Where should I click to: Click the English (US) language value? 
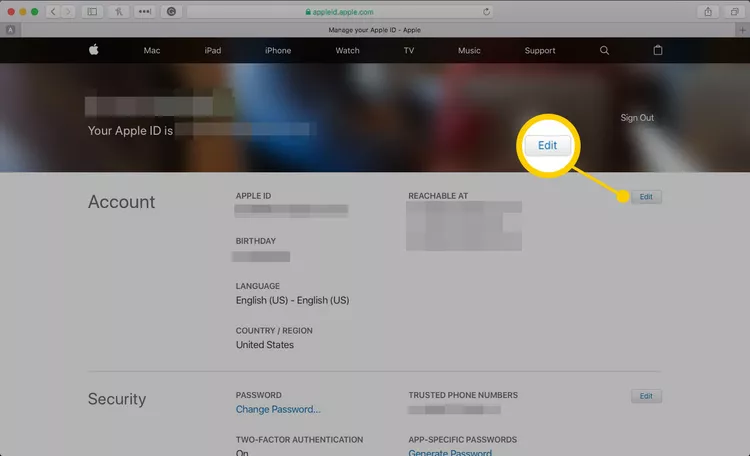(292, 300)
